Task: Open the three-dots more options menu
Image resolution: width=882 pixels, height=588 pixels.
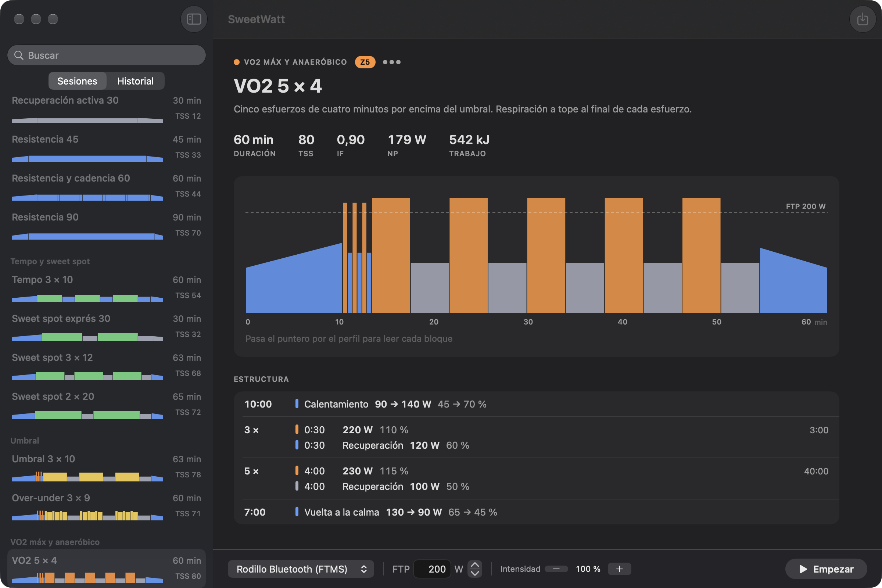Action: (391, 62)
